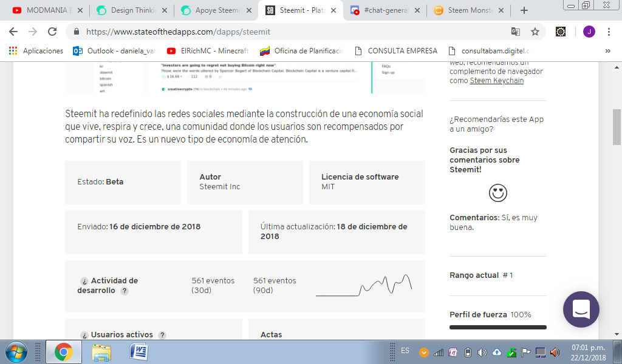The width and height of the screenshot is (622, 364).
Task: Open the consultabam.digitel bookmark
Action: point(489,51)
